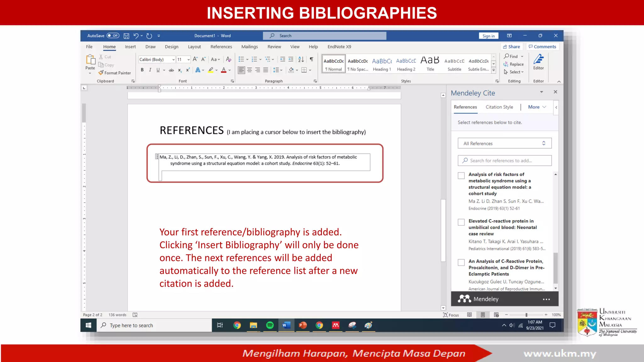The width and height of the screenshot is (644, 362).
Task: Expand the All References dropdown
Action: pyautogui.click(x=504, y=143)
